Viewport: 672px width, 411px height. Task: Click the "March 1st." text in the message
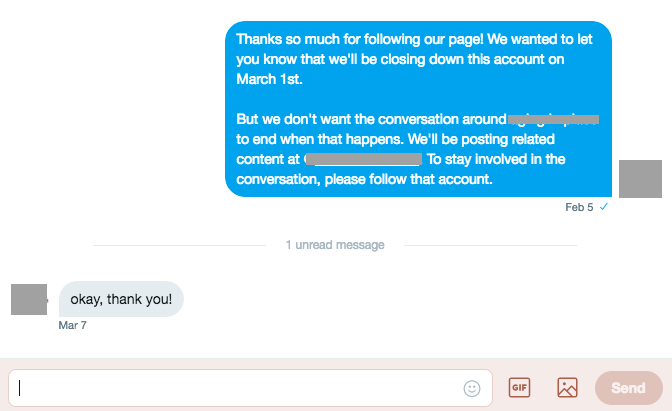(269, 79)
